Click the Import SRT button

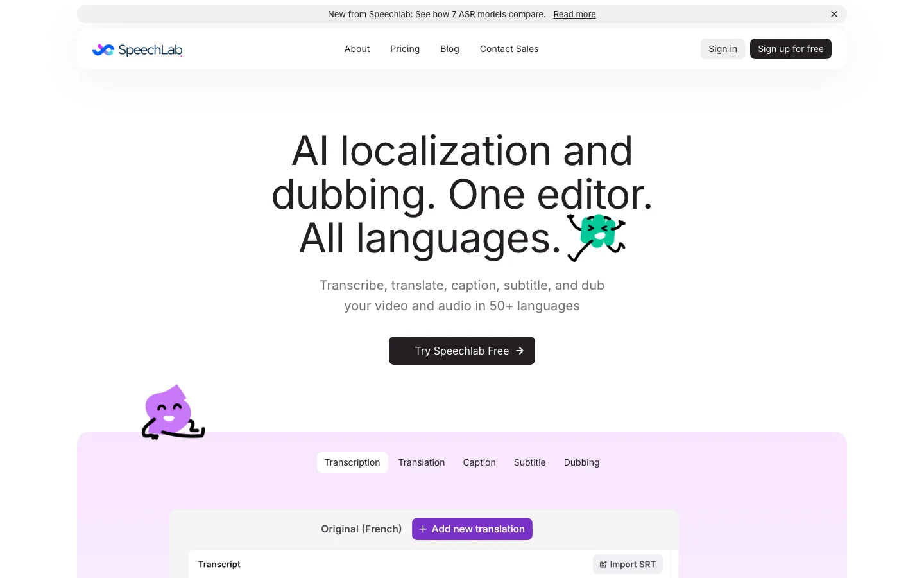click(628, 565)
